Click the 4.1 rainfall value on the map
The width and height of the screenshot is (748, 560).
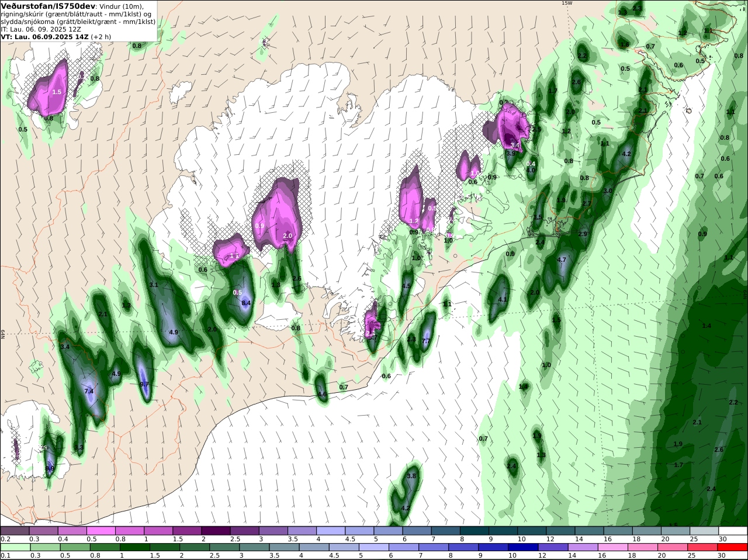pos(502,299)
